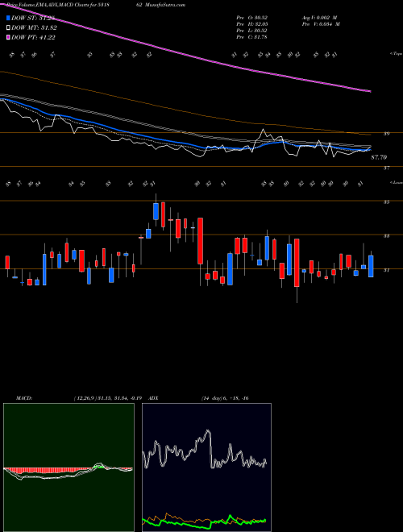Click the Tops marker label
This screenshot has height=532, width=403.
point(396,54)
